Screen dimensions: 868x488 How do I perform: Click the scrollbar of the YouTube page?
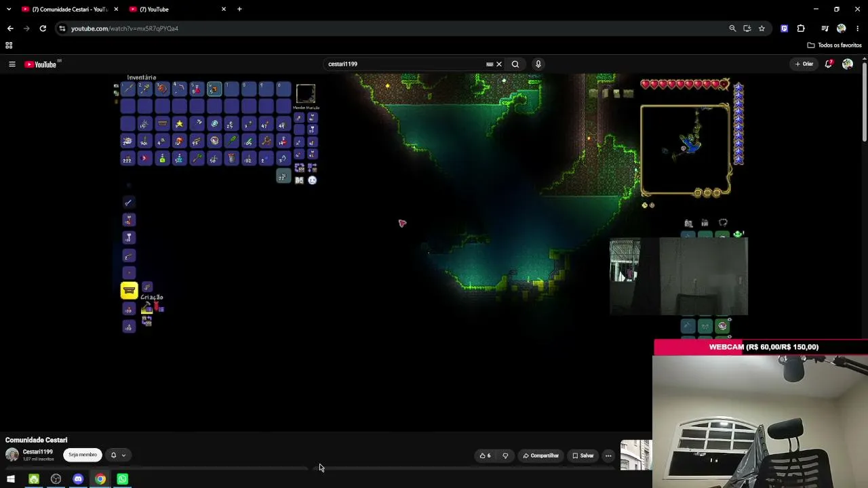point(865,102)
